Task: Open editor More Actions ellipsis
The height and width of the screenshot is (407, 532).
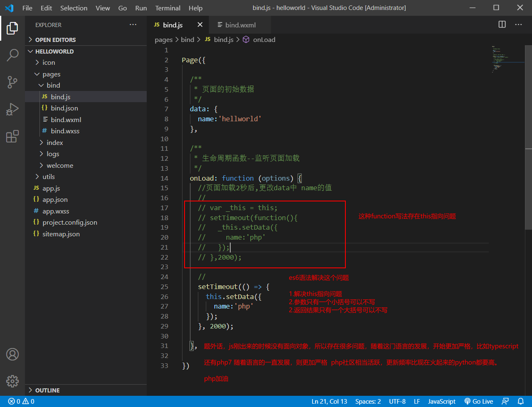Action: 518,25
